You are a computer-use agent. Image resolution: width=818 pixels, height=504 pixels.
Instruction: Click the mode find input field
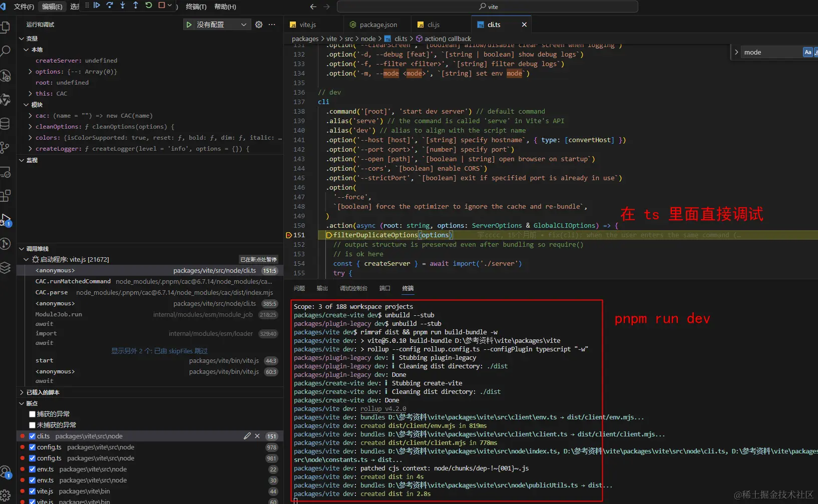pyautogui.click(x=771, y=52)
